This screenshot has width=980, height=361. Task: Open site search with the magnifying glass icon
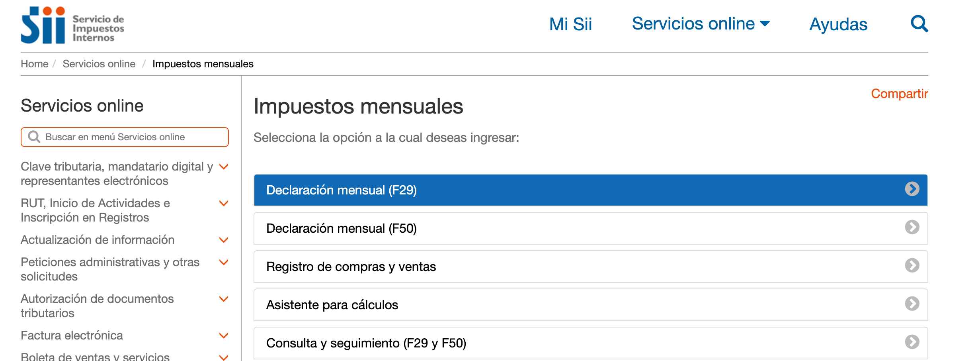click(919, 24)
